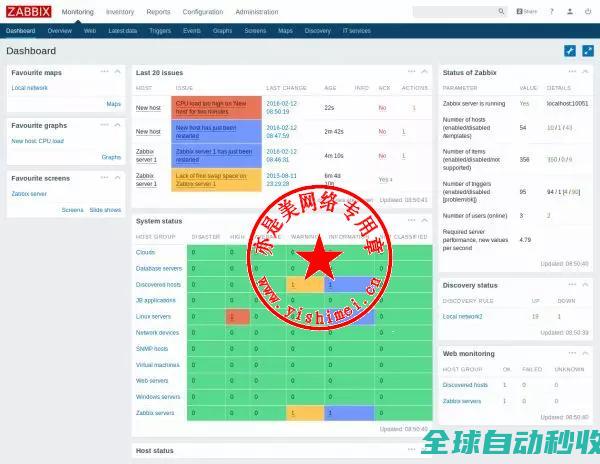
Task: Click Linux servers host group link
Action: pyautogui.click(x=153, y=317)
